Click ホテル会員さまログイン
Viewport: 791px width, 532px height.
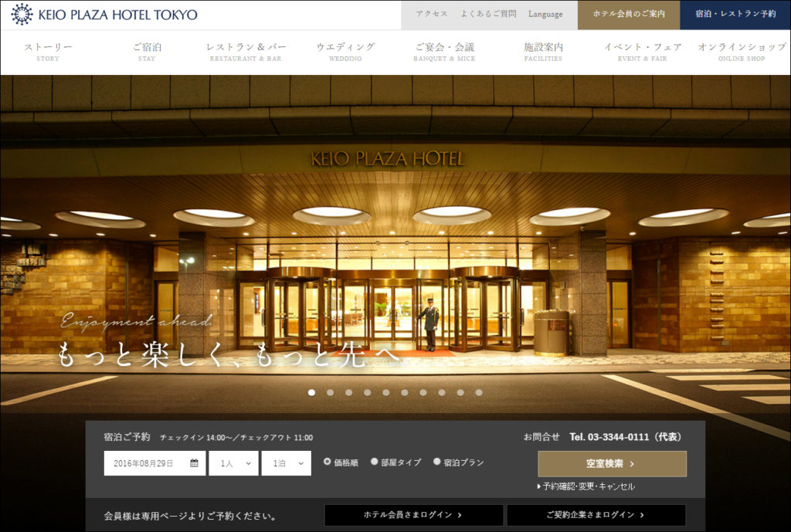(414, 515)
